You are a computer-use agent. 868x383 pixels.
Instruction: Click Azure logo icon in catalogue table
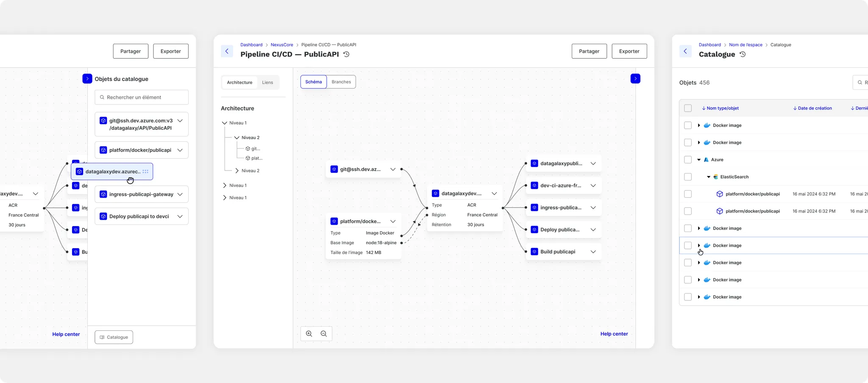706,160
